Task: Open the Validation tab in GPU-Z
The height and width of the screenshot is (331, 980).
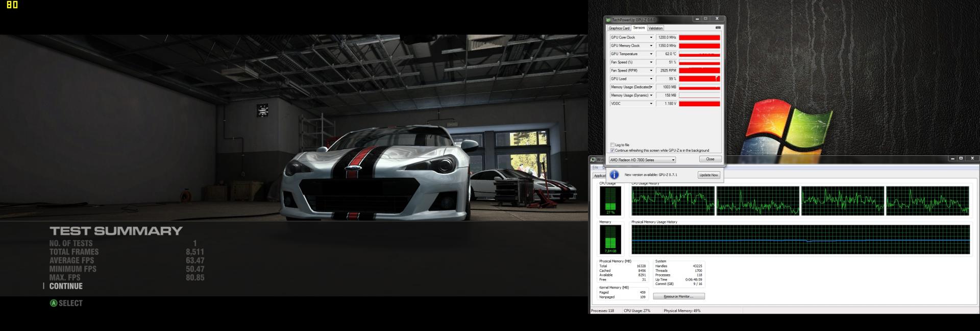Action: (x=655, y=28)
